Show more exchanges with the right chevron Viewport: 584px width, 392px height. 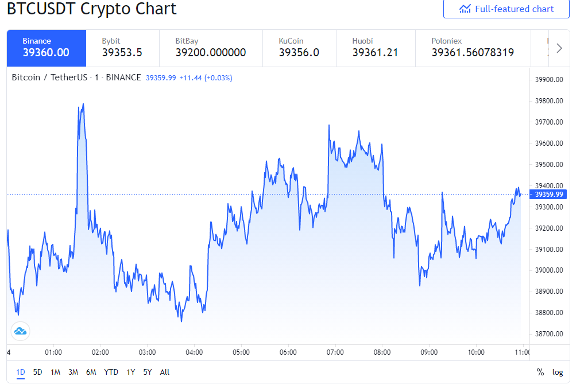pyautogui.click(x=559, y=48)
